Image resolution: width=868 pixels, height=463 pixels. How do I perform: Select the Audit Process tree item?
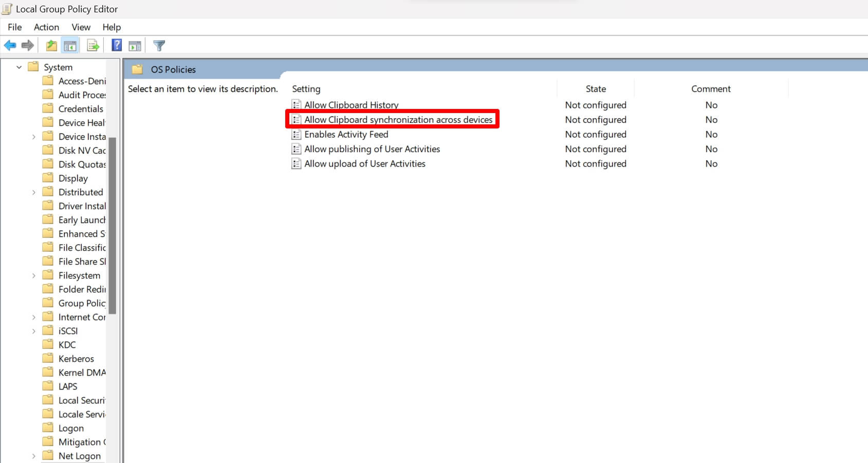pos(82,95)
